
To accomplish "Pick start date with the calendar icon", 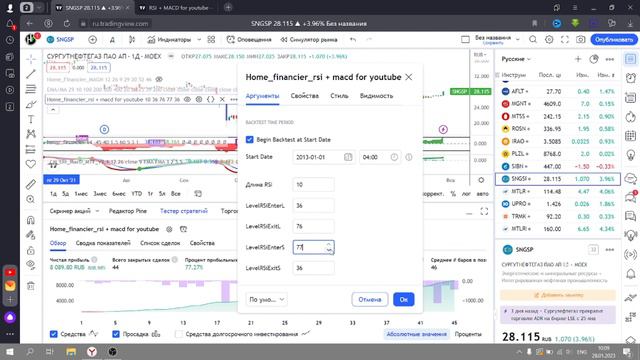I will 348,157.
